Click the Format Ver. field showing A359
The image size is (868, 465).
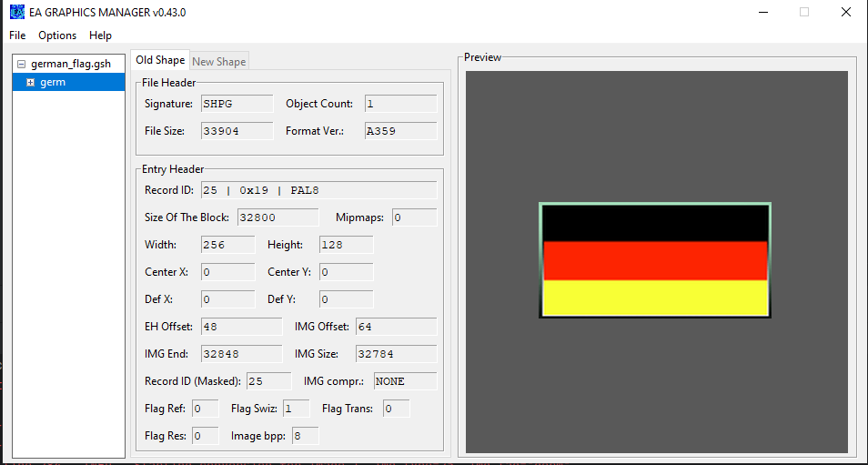(x=400, y=131)
